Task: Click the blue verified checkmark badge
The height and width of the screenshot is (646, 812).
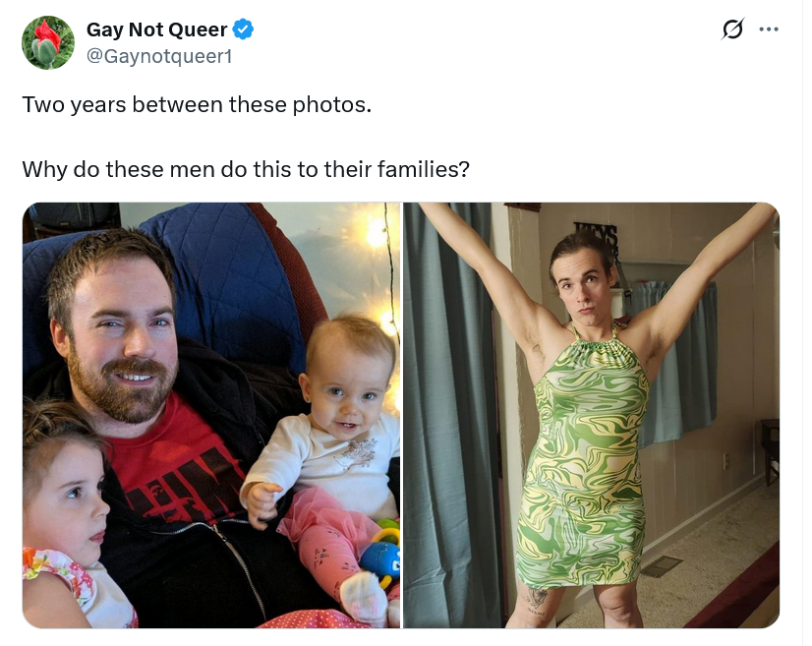Action: coord(243,29)
